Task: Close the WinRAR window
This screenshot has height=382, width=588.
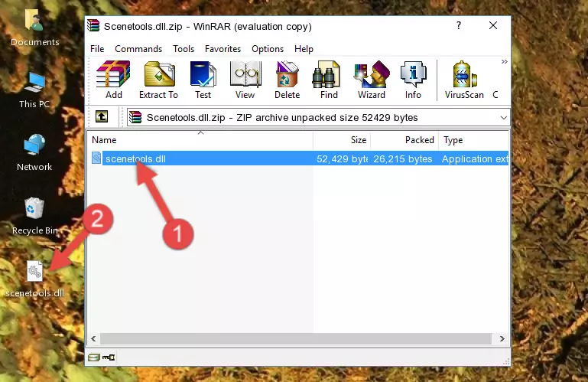Action: 493,25
